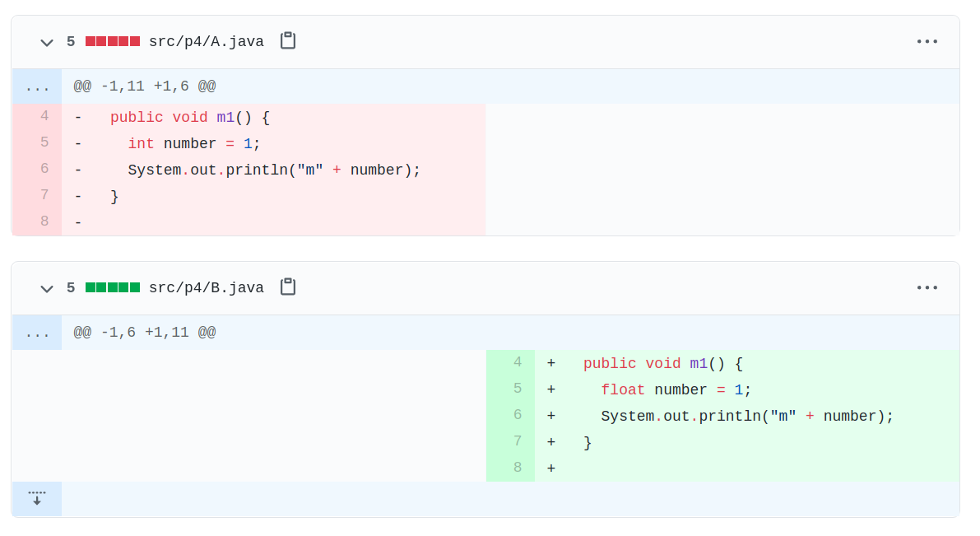Copy the src/p4/A.java file path

click(x=287, y=41)
